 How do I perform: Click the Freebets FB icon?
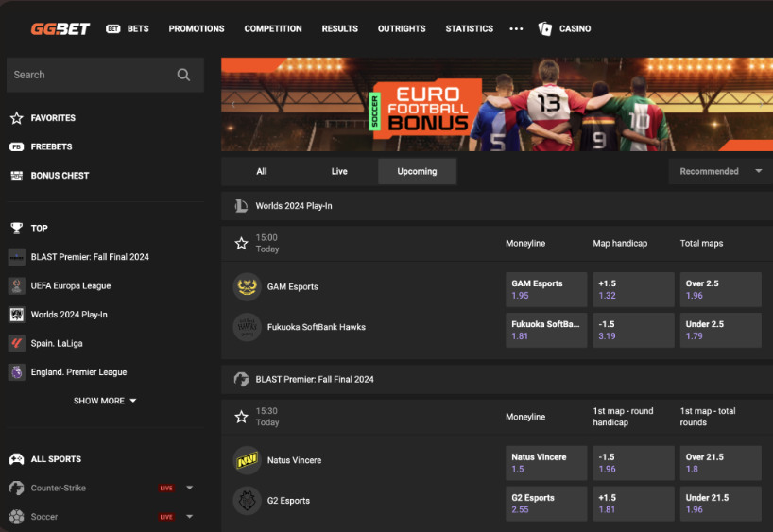[x=17, y=146]
